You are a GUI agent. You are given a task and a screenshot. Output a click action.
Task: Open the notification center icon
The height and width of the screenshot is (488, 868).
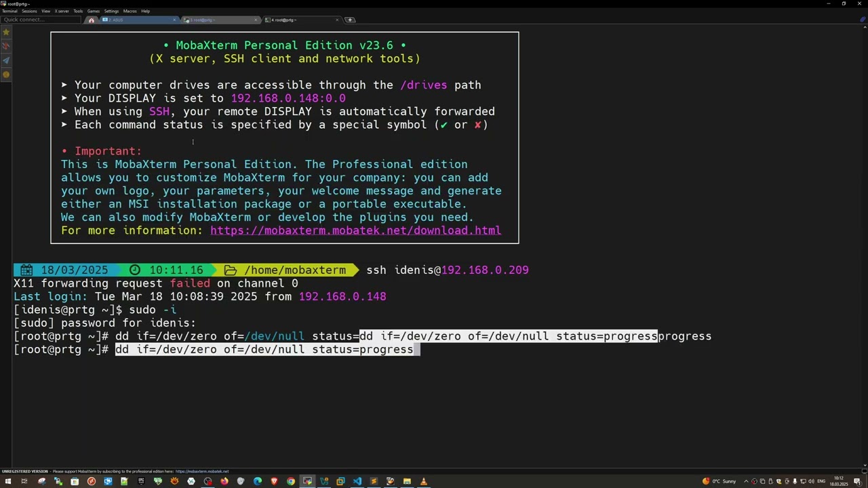click(x=857, y=481)
